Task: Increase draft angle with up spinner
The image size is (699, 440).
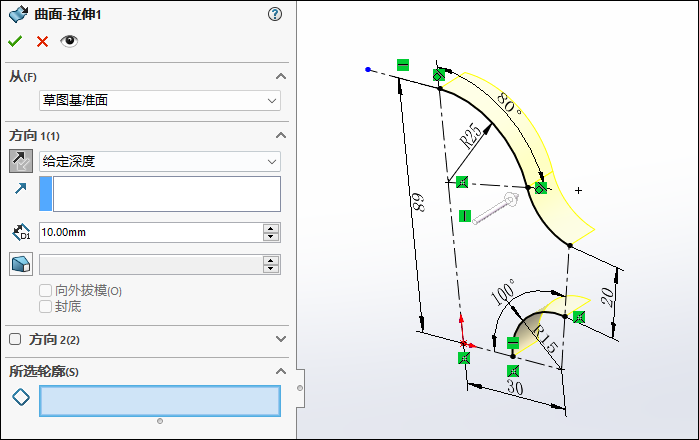Action: [271, 260]
